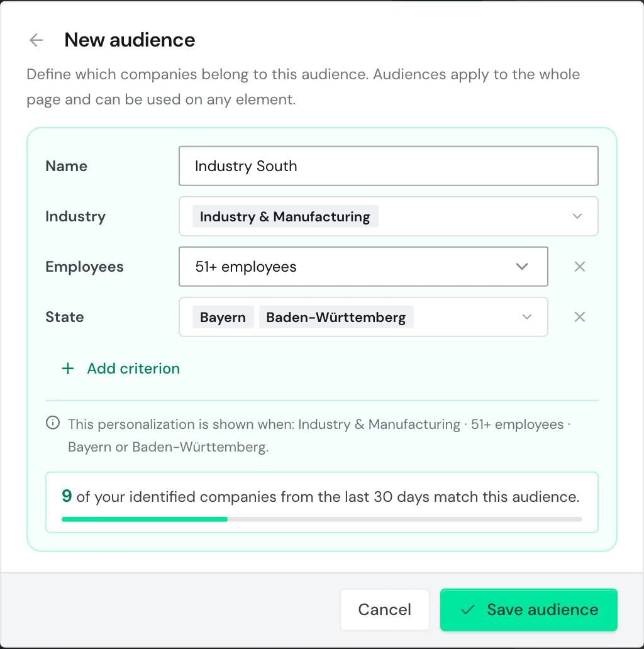
Task: Select the Bayern state tag
Action: (x=223, y=317)
